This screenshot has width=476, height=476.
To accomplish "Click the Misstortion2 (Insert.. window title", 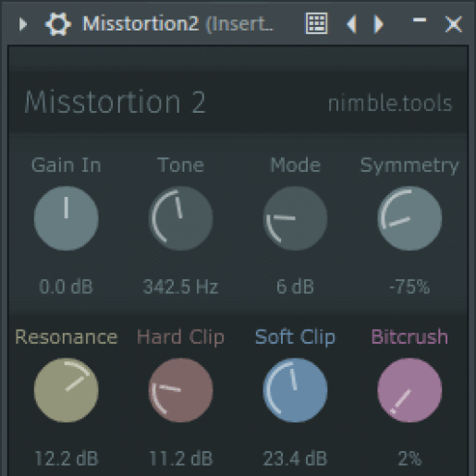I will click(x=177, y=24).
